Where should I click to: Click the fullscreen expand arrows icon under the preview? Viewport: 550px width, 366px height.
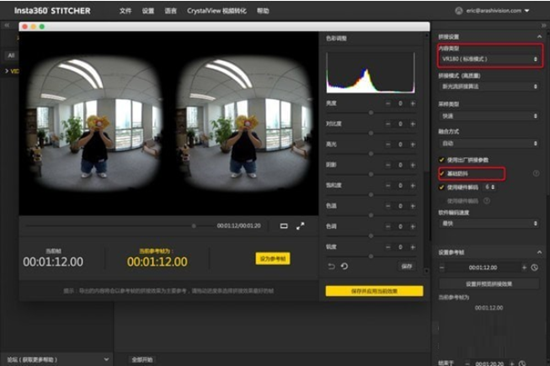(x=300, y=226)
